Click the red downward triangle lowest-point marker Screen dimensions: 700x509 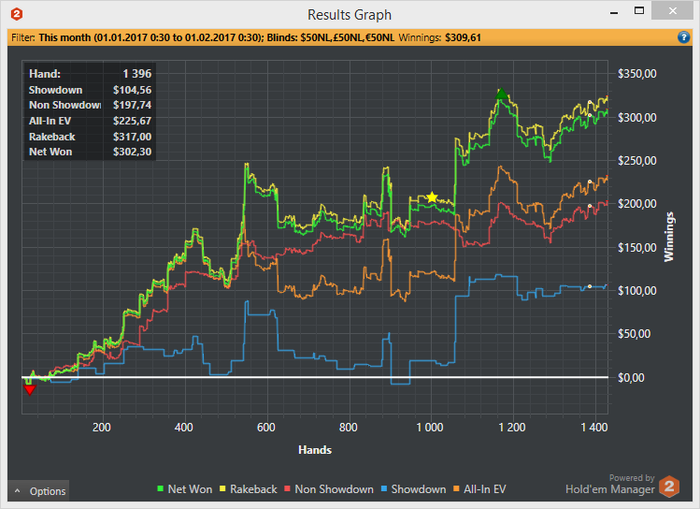point(29,390)
